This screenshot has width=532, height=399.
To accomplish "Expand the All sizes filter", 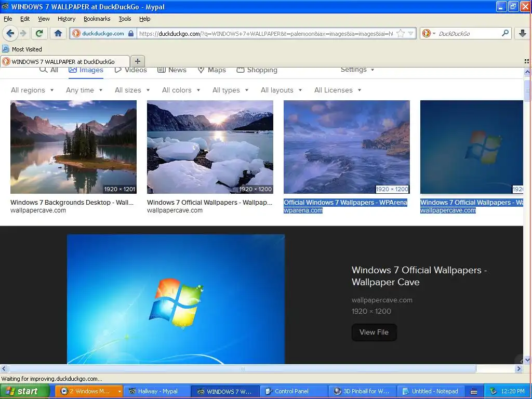I will tap(132, 90).
